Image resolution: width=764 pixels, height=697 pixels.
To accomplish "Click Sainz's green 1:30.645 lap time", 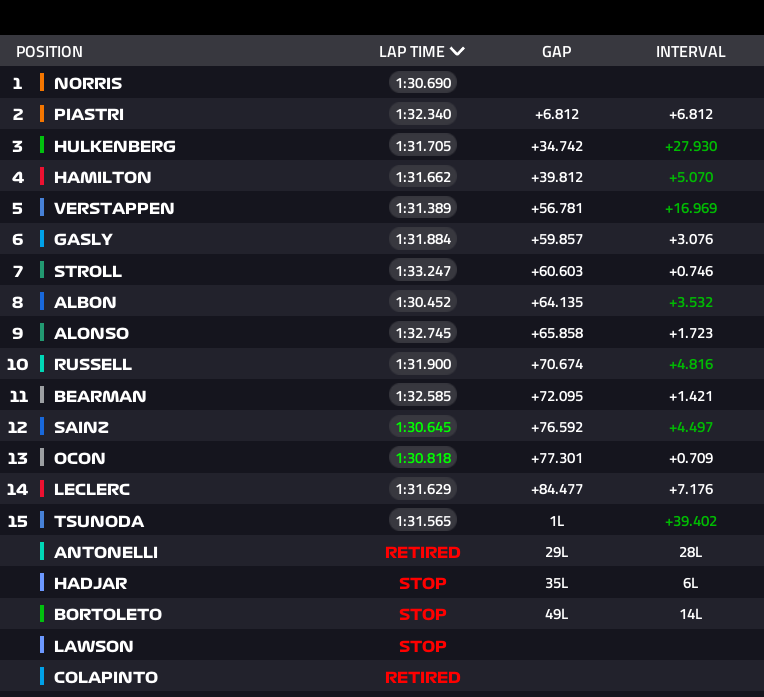I will [x=423, y=427].
